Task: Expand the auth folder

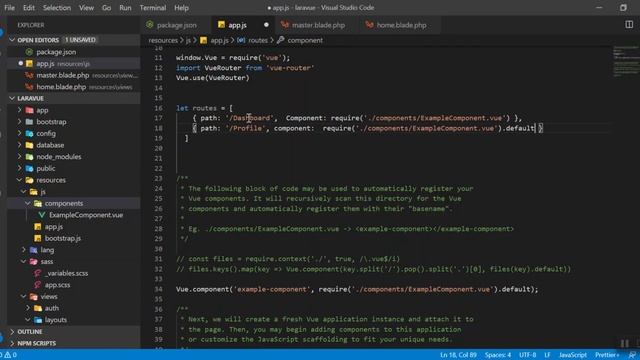Action: tap(28, 308)
